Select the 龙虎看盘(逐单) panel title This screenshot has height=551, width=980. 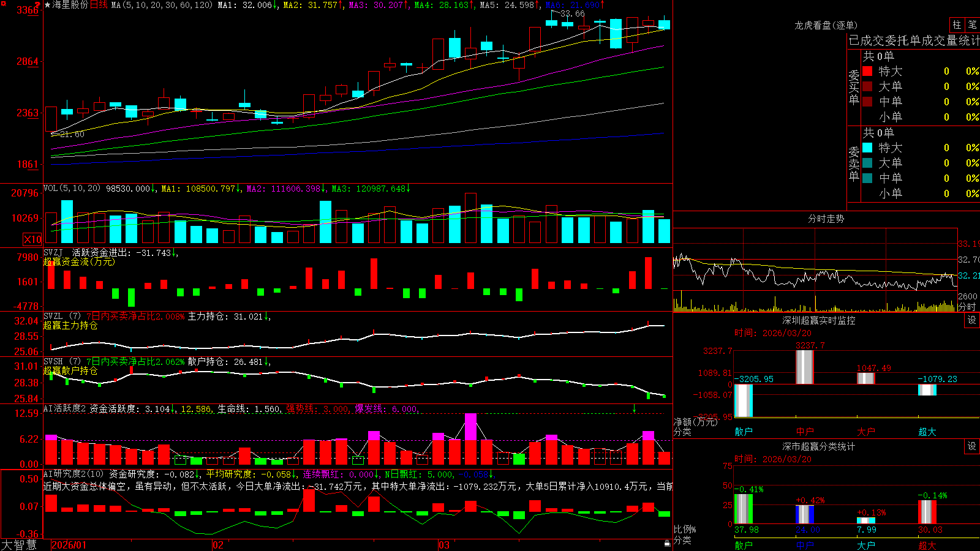point(826,25)
